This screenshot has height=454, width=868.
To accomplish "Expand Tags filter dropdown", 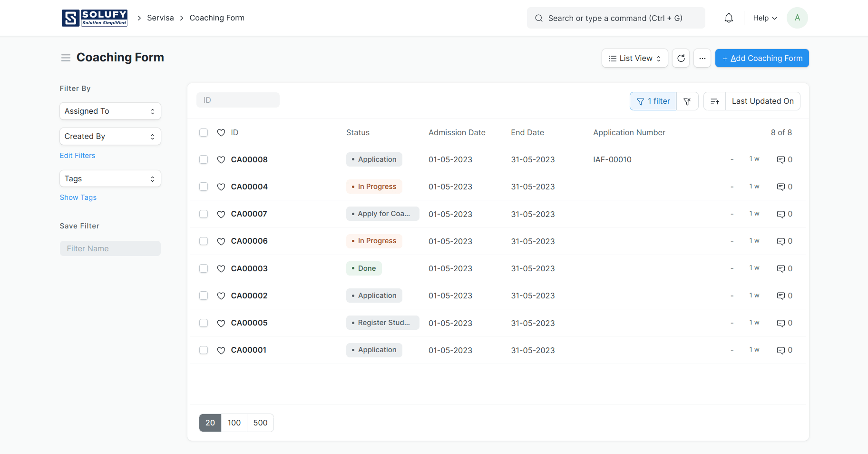I will 110,178.
